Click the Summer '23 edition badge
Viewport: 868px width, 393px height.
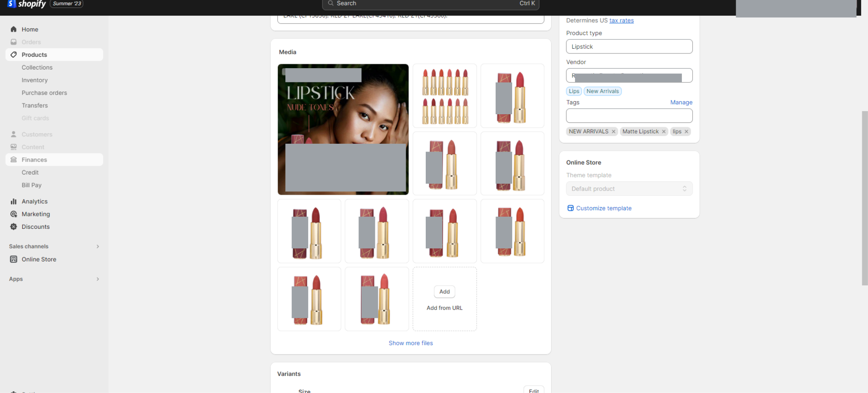(x=67, y=3)
